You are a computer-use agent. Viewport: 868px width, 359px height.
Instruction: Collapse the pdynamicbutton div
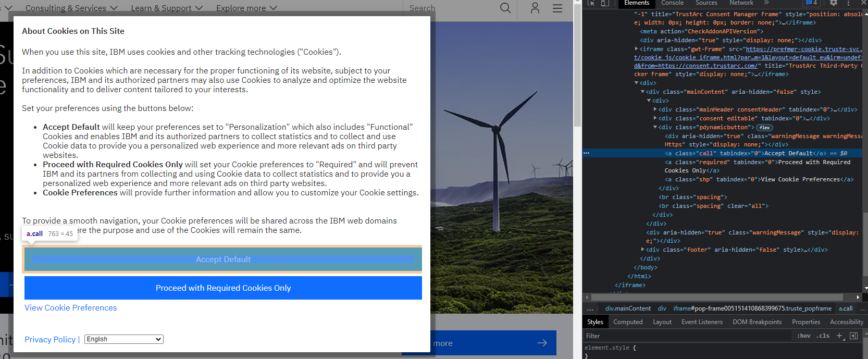coord(655,127)
